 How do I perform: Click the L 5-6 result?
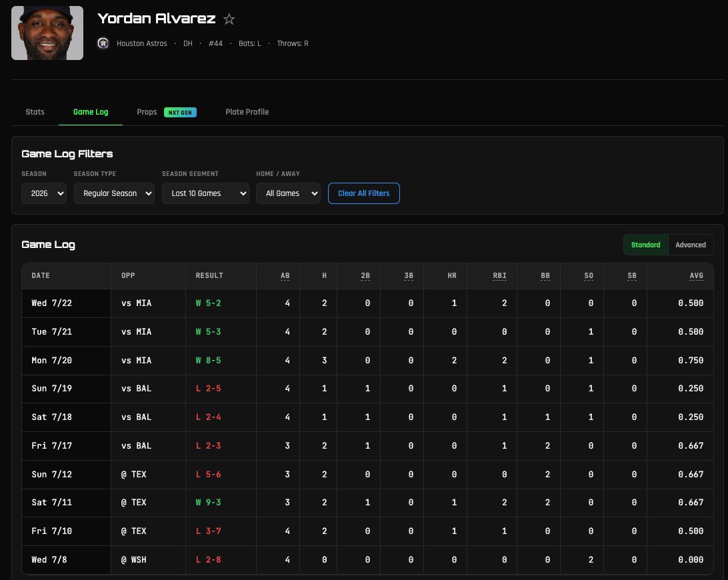[x=209, y=474]
